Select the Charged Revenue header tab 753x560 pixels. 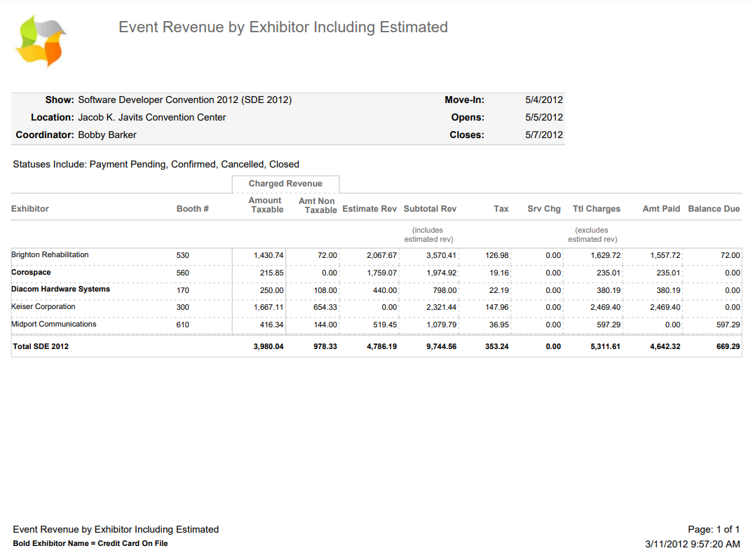coord(285,184)
